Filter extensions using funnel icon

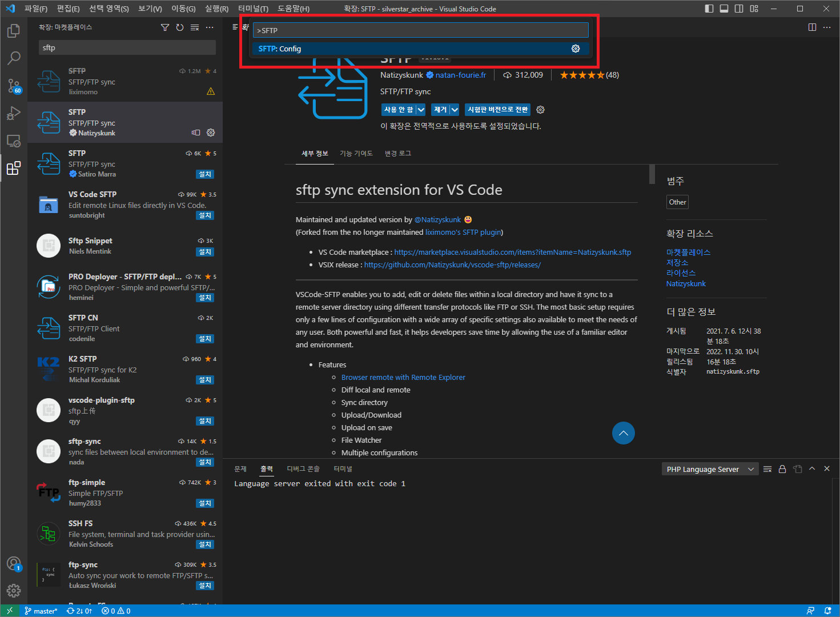[165, 27]
